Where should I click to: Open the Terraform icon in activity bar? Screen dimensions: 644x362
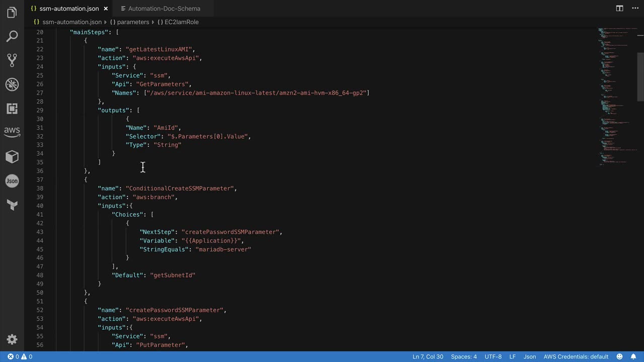pyautogui.click(x=12, y=205)
